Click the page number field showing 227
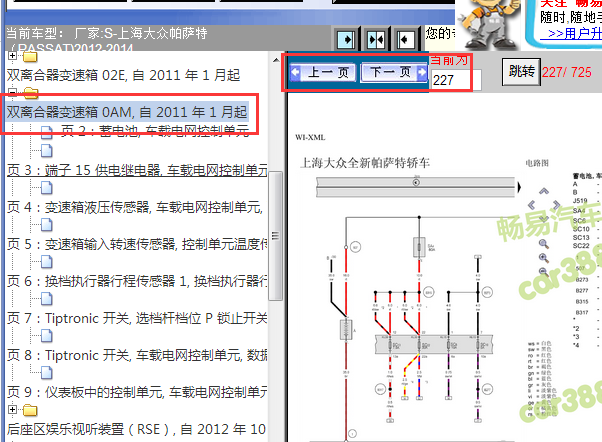Image resolution: width=602 pixels, height=442 pixels. 456,80
